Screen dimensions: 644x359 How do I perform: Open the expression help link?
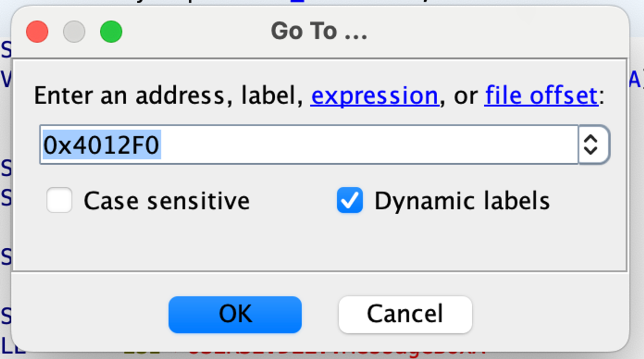coord(374,96)
